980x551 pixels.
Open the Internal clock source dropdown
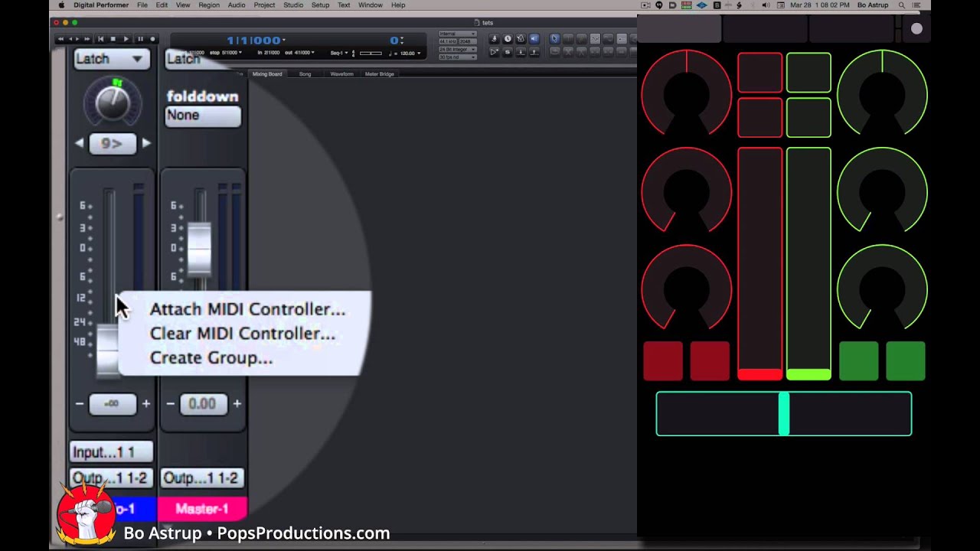pos(458,34)
